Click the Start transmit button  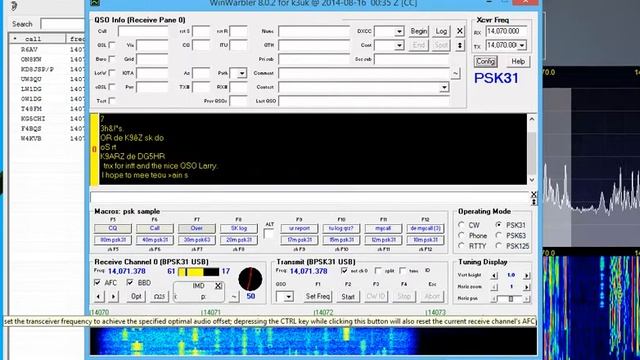(x=348, y=296)
